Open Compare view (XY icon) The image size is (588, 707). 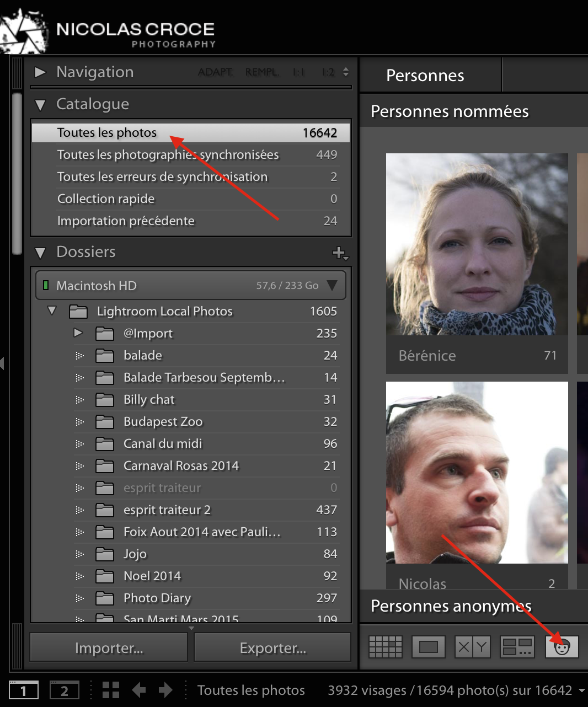[472, 646]
